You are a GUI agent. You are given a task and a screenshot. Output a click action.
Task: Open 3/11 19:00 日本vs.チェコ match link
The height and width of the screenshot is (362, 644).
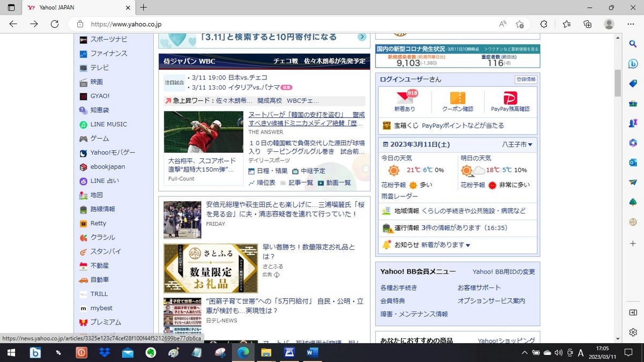pos(229,78)
